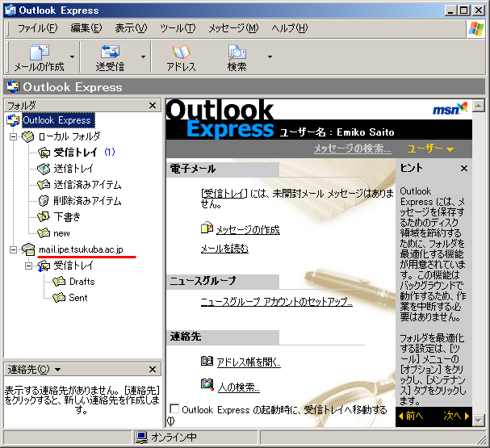Open the ツール(T) menu

pyautogui.click(x=178, y=28)
